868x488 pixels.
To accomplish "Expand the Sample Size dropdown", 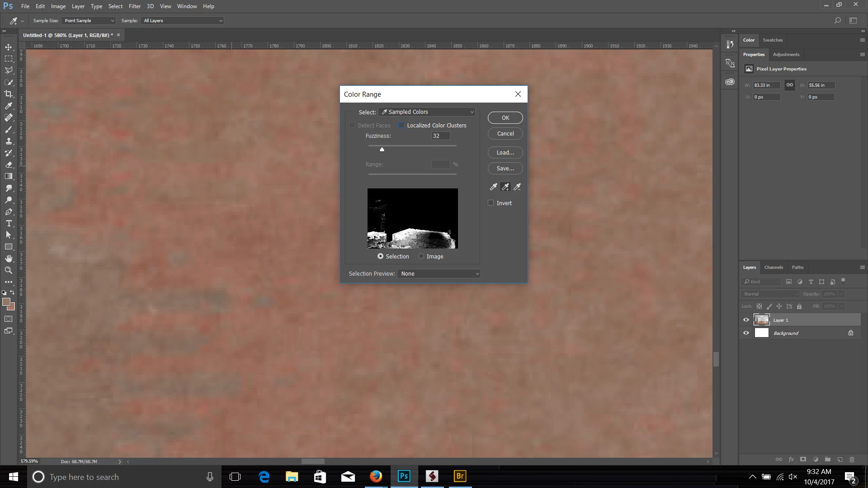I will pyautogui.click(x=89, y=21).
